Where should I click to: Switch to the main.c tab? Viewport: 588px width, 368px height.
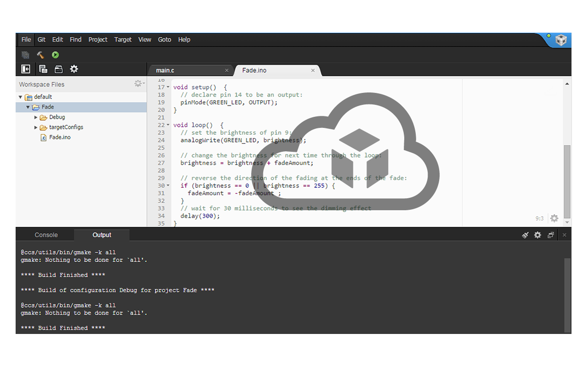pyautogui.click(x=191, y=70)
